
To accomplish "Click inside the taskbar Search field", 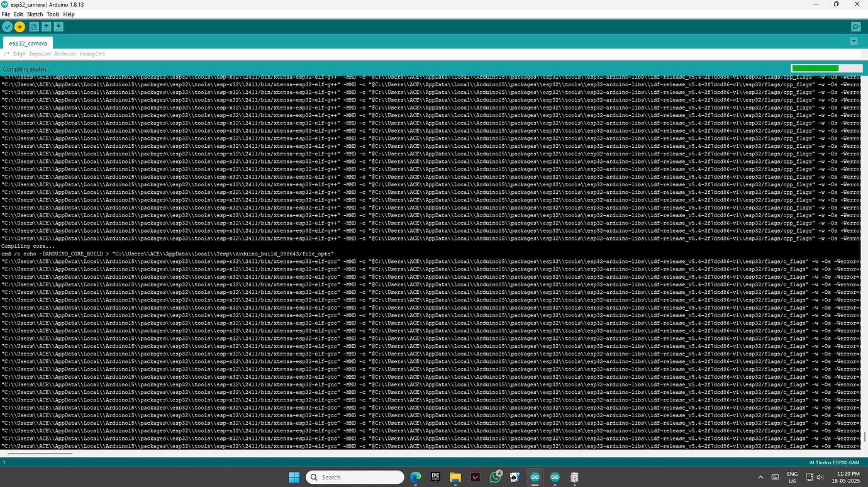I will point(355,477).
